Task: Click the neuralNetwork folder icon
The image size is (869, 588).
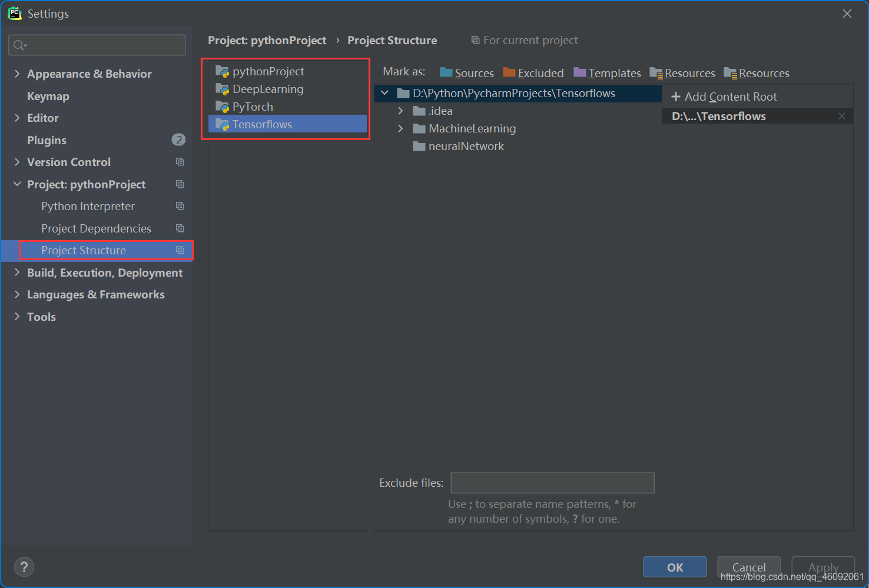Action: point(419,147)
